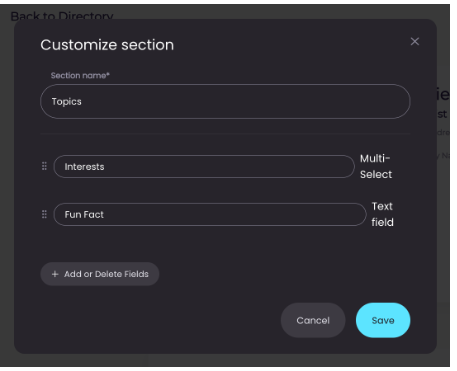Screen dimensions: 457x371
Task: Click the divider line below Section name
Action: (x=225, y=134)
